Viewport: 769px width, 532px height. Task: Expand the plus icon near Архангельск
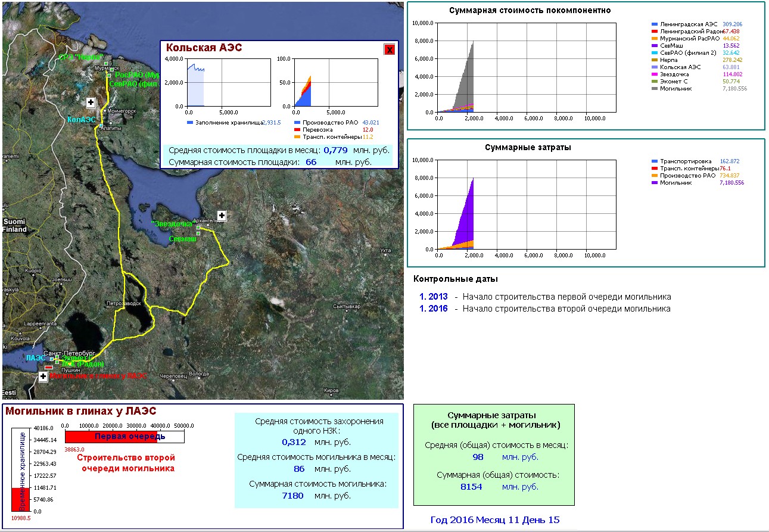(222, 215)
